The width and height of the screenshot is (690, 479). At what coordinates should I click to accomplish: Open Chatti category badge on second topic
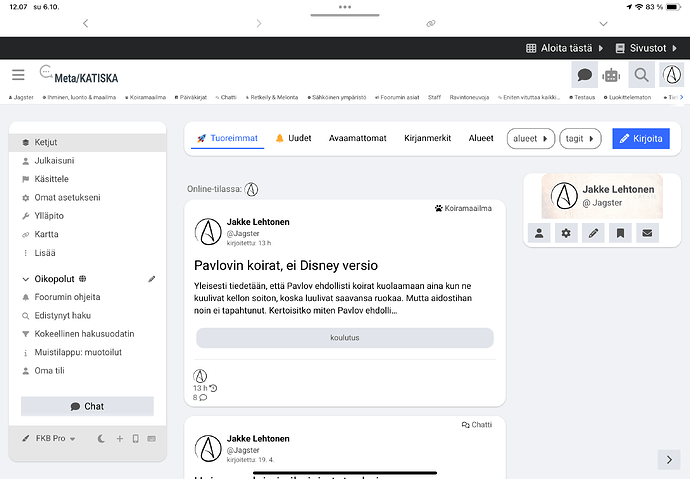coord(477,425)
